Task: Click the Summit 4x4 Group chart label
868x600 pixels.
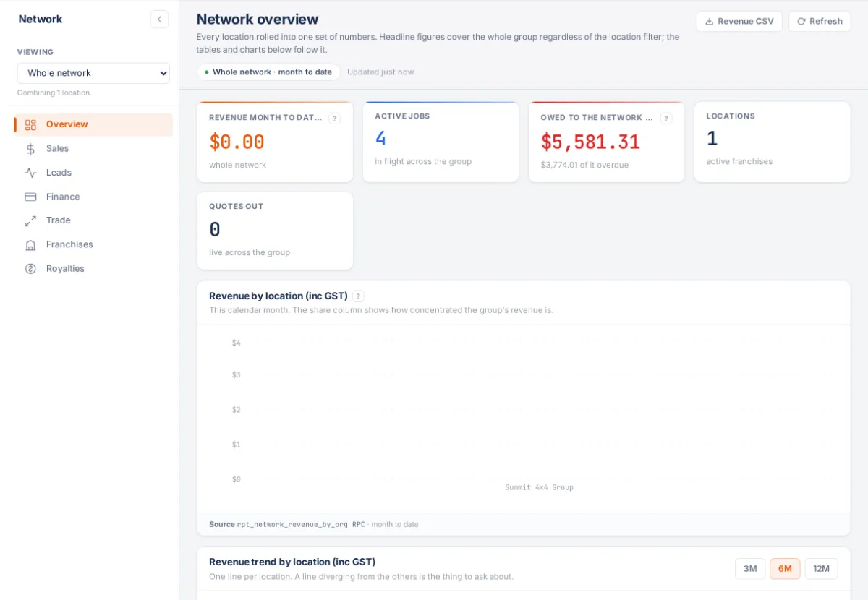Action: (x=539, y=487)
